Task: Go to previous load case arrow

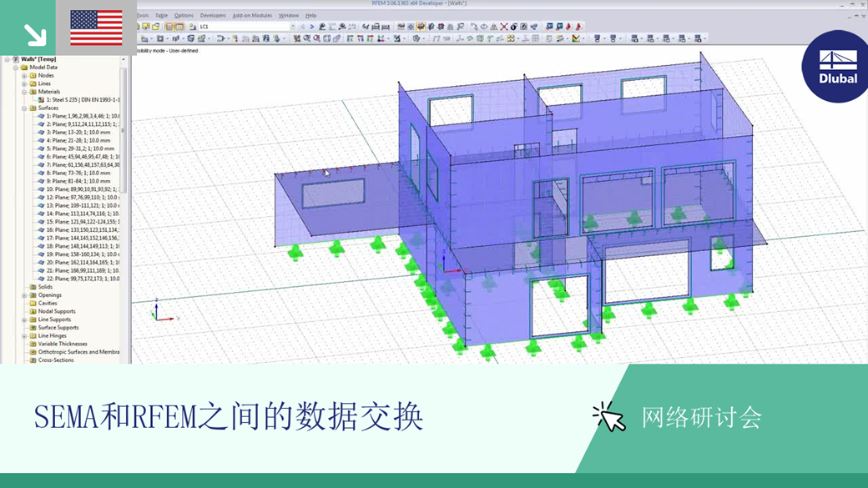Action: point(303,27)
